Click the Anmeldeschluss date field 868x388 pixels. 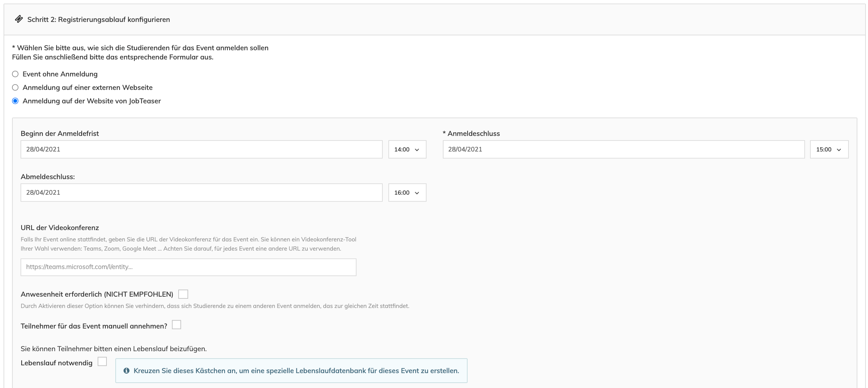pyautogui.click(x=623, y=149)
